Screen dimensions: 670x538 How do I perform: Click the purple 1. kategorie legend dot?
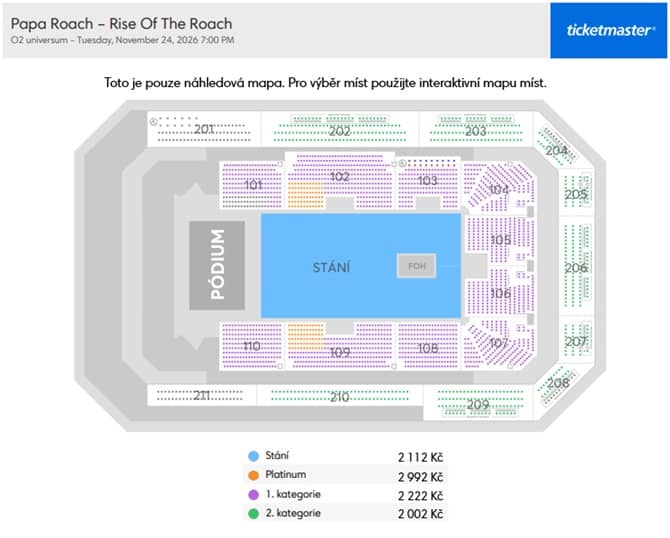[254, 495]
